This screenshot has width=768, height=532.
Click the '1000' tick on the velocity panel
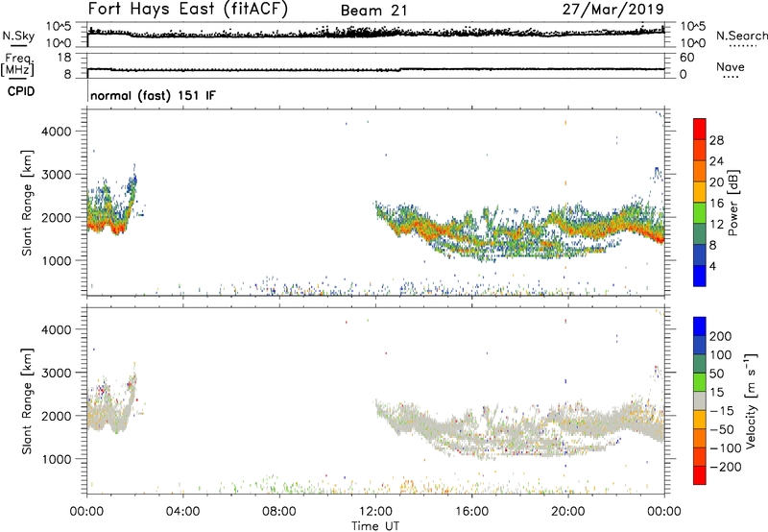(57, 458)
